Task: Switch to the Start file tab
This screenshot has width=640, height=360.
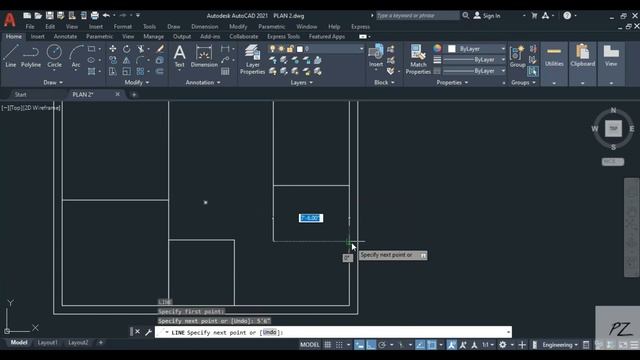Action: pyautogui.click(x=20, y=95)
